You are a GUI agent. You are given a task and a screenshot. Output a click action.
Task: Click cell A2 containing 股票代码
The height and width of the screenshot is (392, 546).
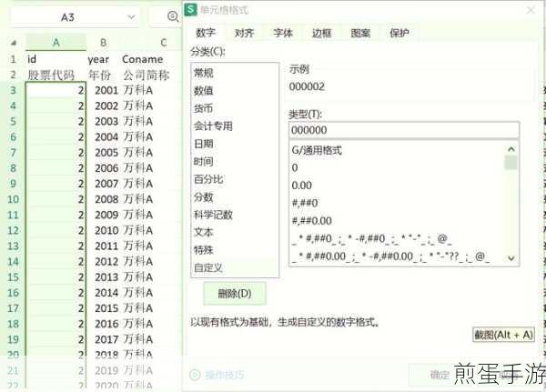(x=56, y=75)
